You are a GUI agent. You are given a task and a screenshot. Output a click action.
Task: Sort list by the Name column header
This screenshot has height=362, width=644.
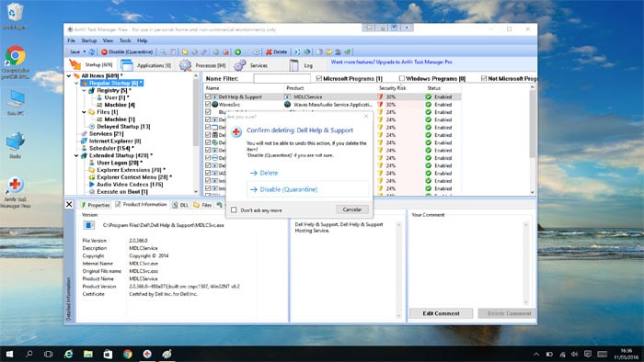[x=213, y=88]
